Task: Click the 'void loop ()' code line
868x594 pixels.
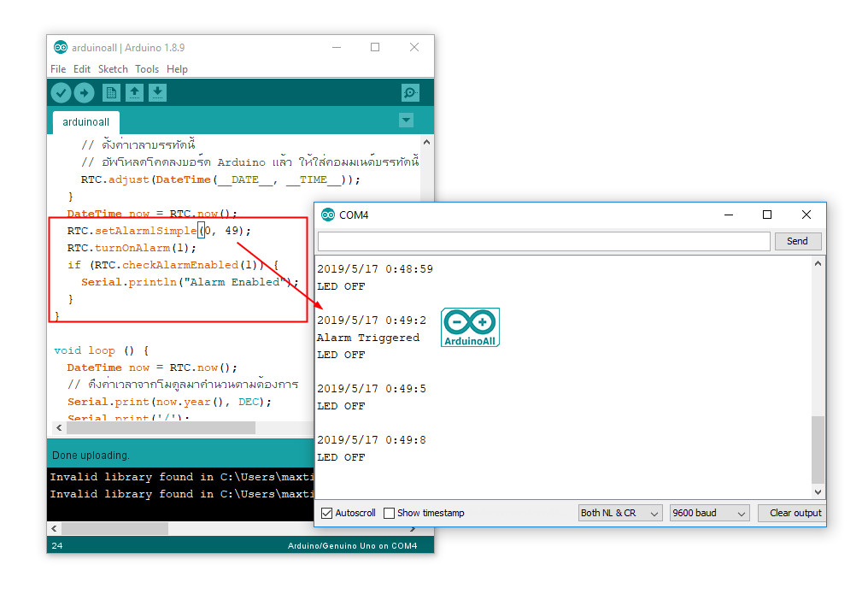Action: 102,350
